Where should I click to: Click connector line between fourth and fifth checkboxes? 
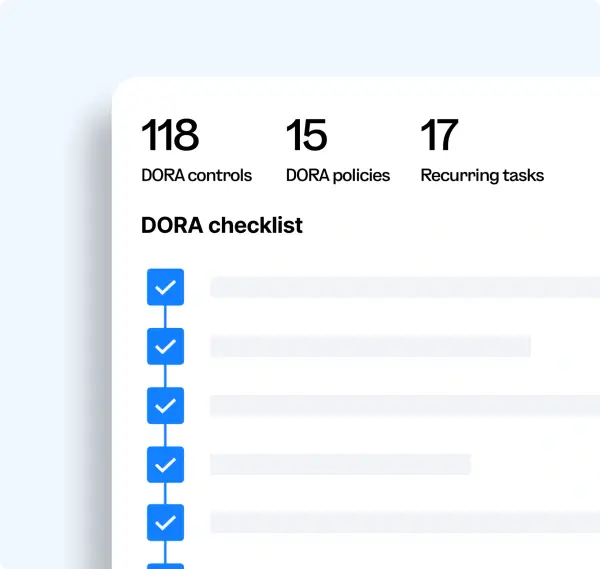click(166, 493)
